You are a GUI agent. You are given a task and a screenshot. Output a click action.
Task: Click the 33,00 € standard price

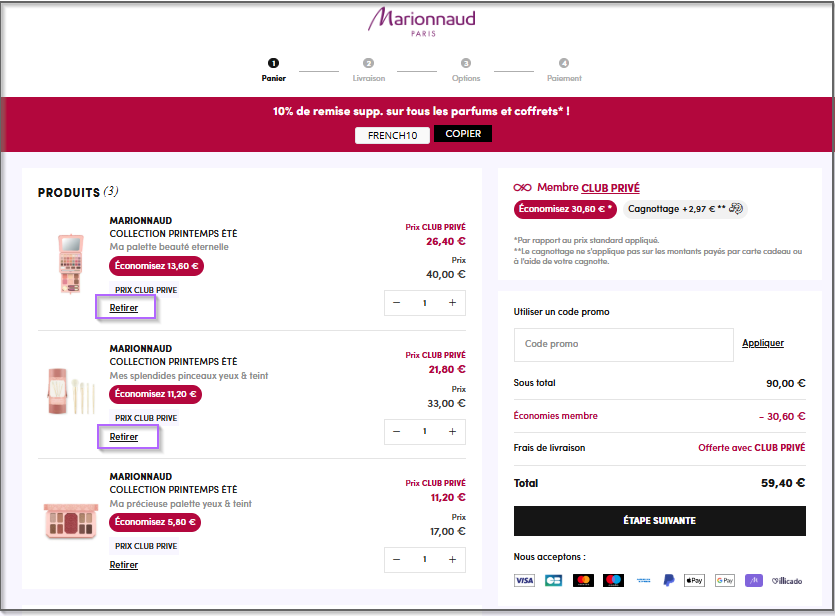(446, 404)
